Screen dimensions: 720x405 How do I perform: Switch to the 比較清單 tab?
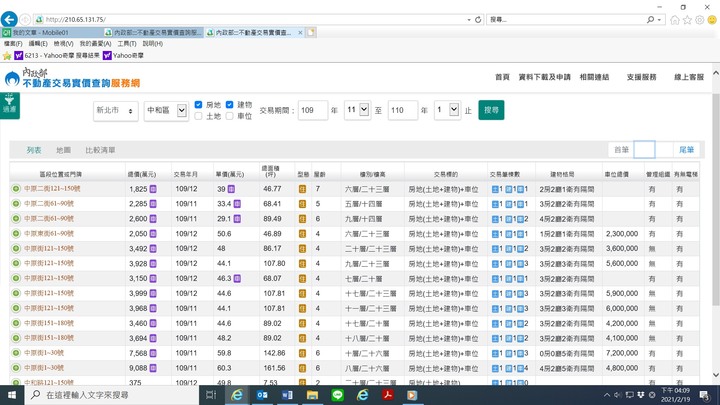[x=100, y=150]
